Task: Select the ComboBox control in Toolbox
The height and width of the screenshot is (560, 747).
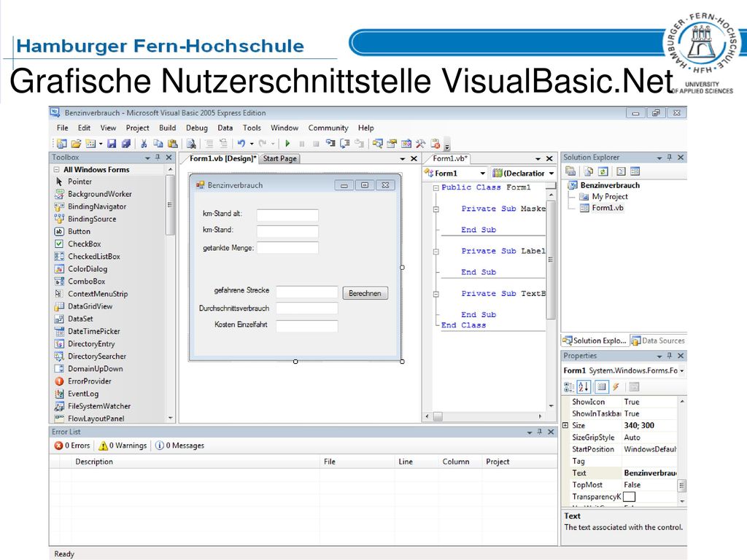Action: (x=86, y=281)
